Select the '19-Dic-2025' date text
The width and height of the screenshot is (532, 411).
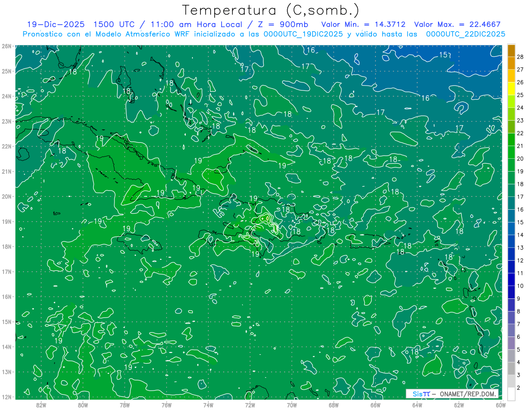pos(56,24)
